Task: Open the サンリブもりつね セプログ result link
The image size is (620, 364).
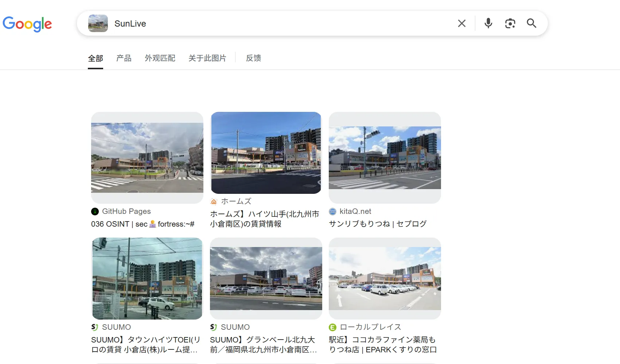Action: coord(378,224)
